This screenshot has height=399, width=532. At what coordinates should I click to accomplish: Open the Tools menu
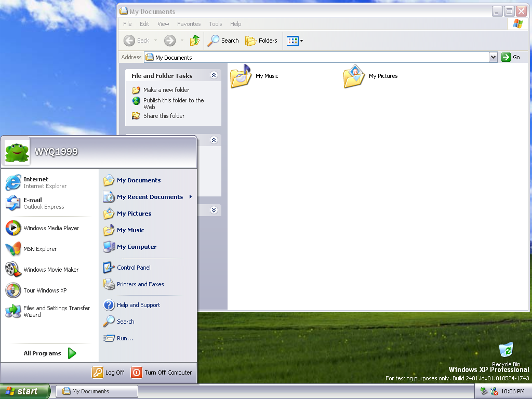[x=215, y=24]
